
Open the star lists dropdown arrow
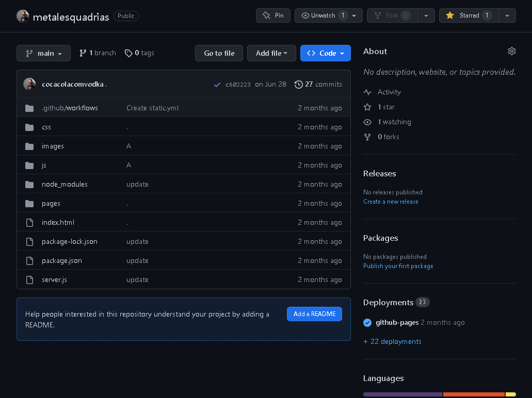[507, 15]
